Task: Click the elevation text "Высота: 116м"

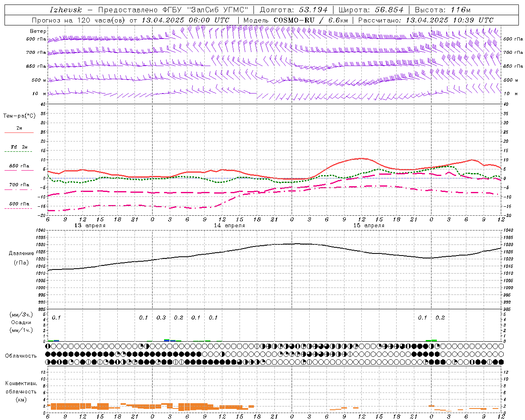Action: click(x=443, y=10)
